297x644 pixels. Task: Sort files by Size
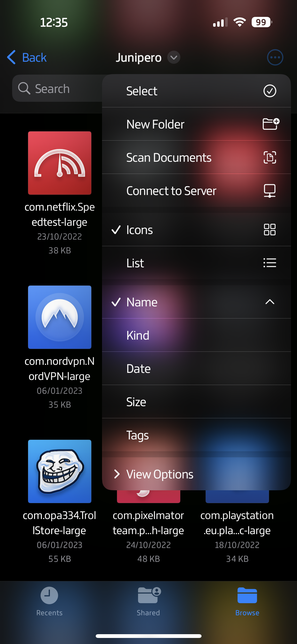[196, 402]
